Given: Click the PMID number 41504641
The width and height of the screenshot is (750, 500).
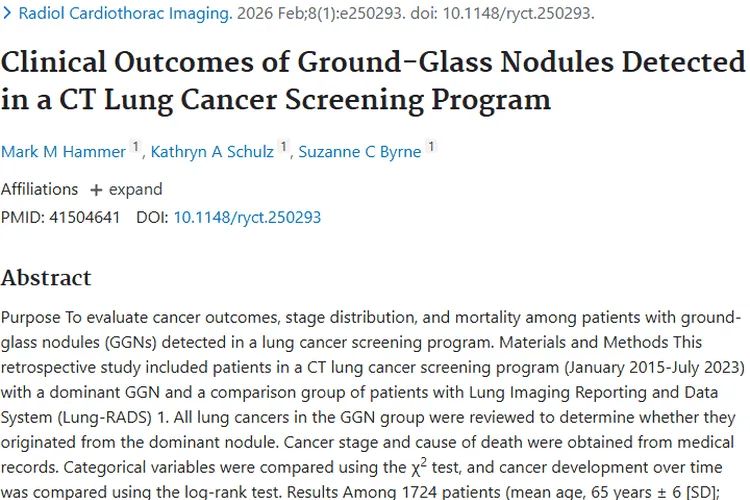Looking at the screenshot, I should pyautogui.click(x=85, y=217).
